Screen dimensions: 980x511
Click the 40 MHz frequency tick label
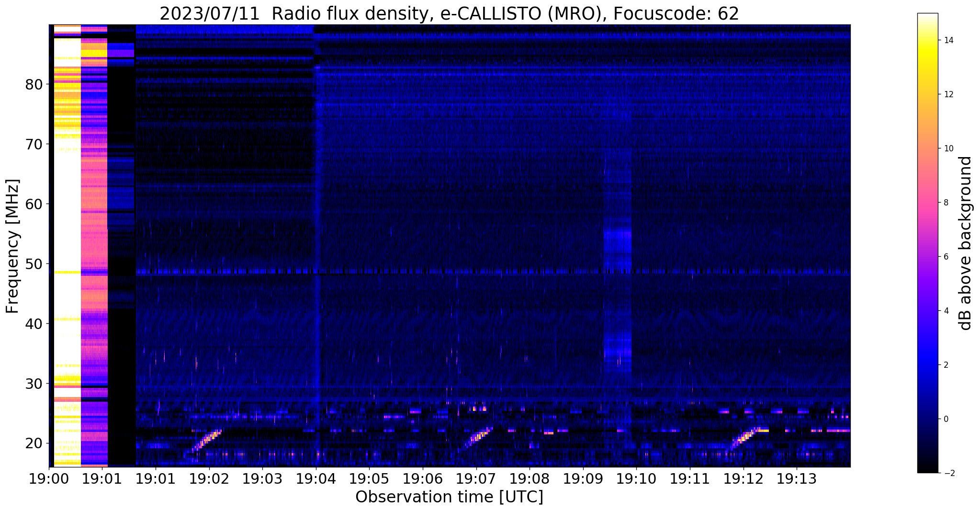(34, 324)
